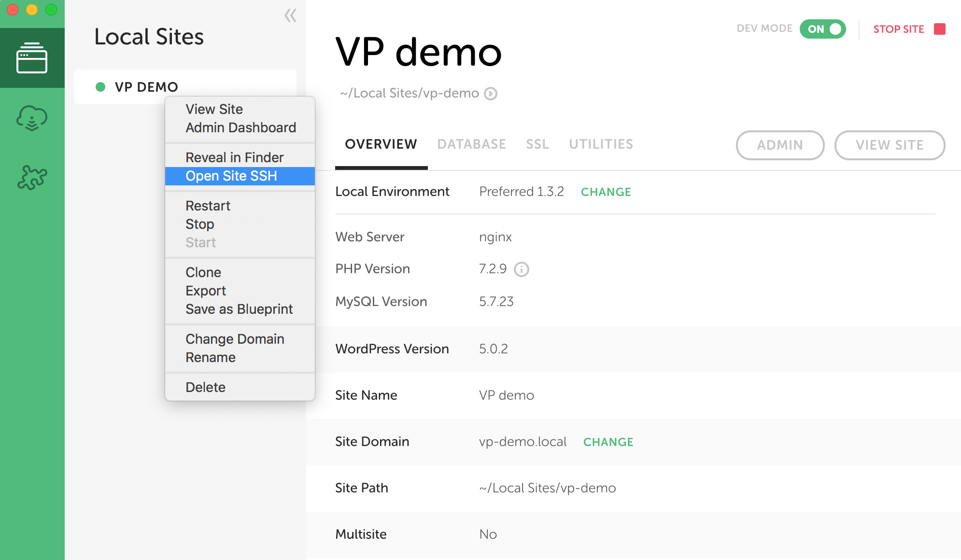961x560 pixels.
Task: Select Open Site SSH from context menu
Action: pos(231,176)
